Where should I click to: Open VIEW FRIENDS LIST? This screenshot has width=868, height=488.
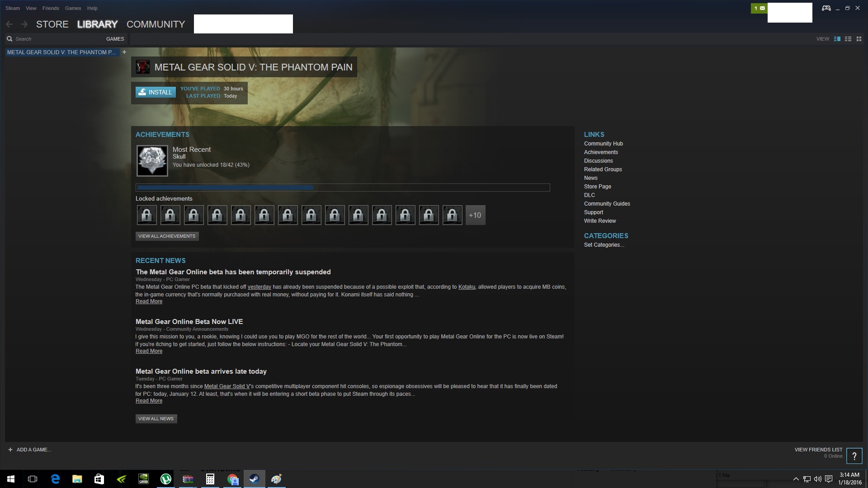818,450
